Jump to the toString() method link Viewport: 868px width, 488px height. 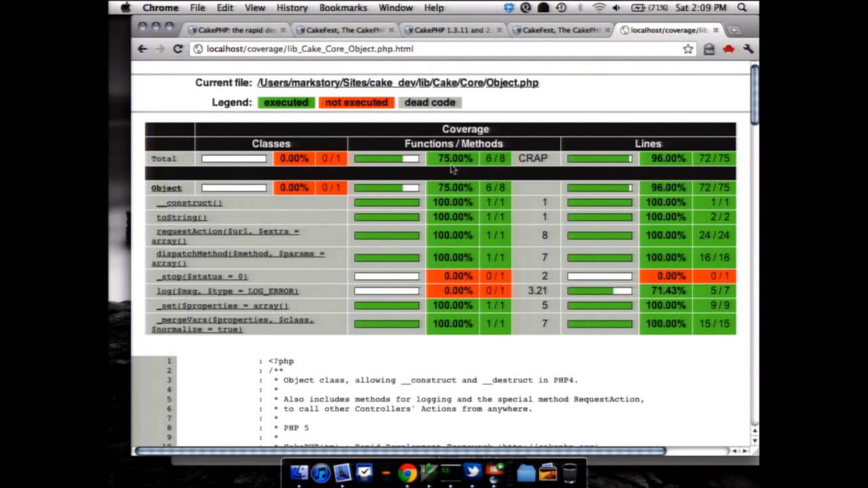(182, 218)
